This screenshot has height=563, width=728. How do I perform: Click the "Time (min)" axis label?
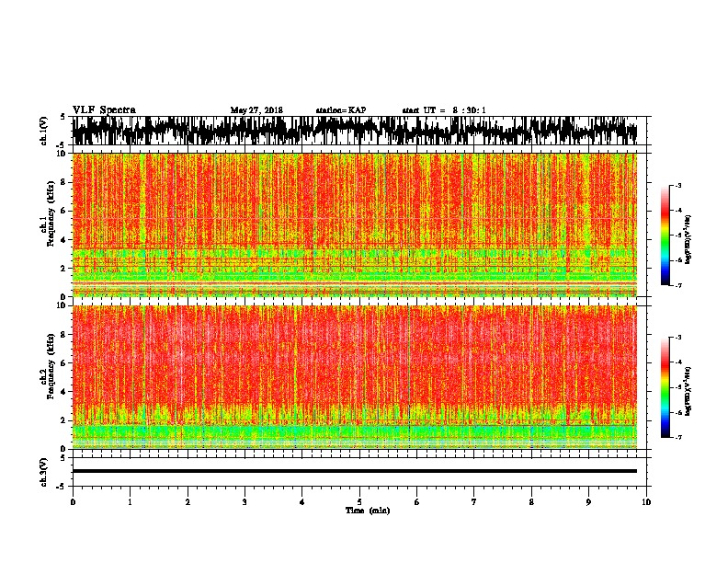tap(368, 511)
